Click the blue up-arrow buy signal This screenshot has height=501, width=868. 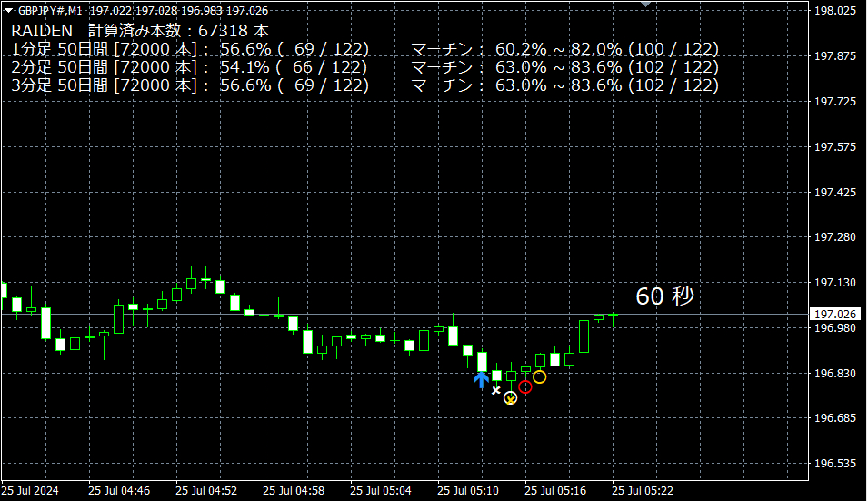point(481,380)
